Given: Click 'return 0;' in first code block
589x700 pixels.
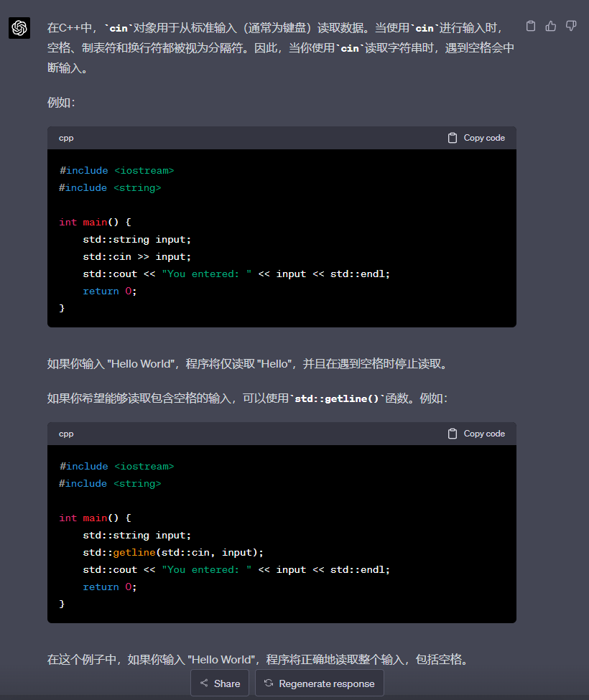Looking at the screenshot, I should 109,291.
